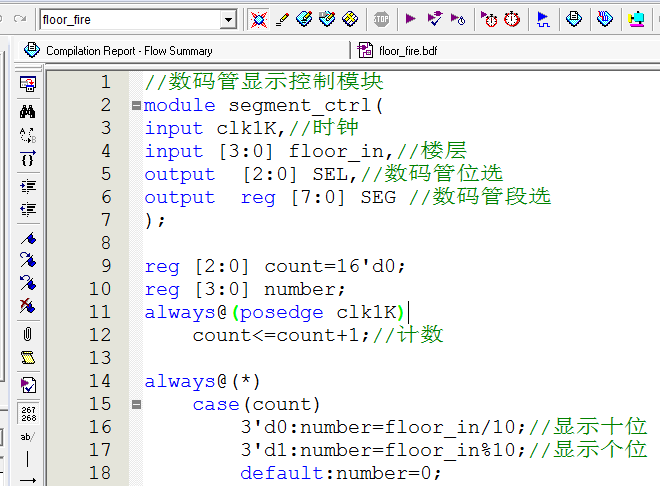The width and height of the screenshot is (660, 486).
Task: Jump to previous bookmark icon
Action: coord(28,283)
